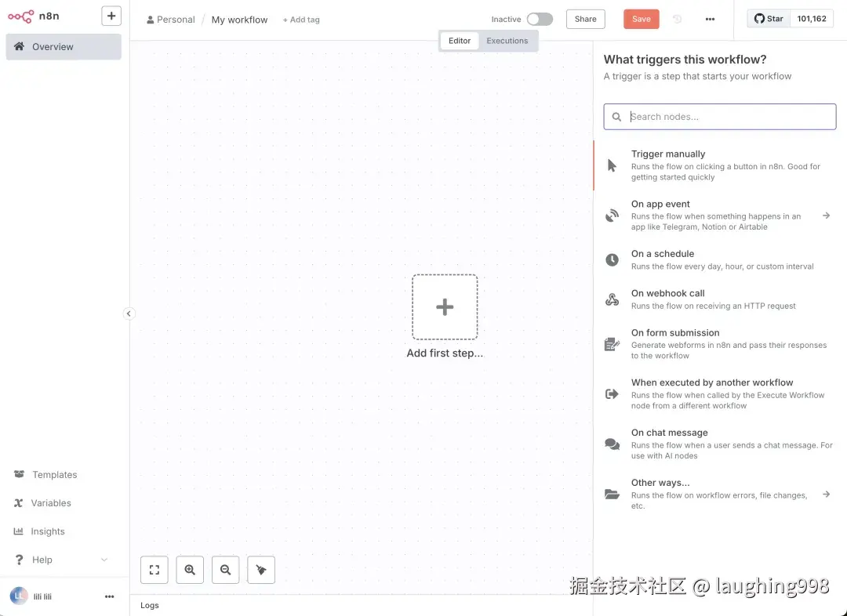This screenshot has height=616, width=847.
Task: Click the Search nodes input field
Action: click(718, 116)
